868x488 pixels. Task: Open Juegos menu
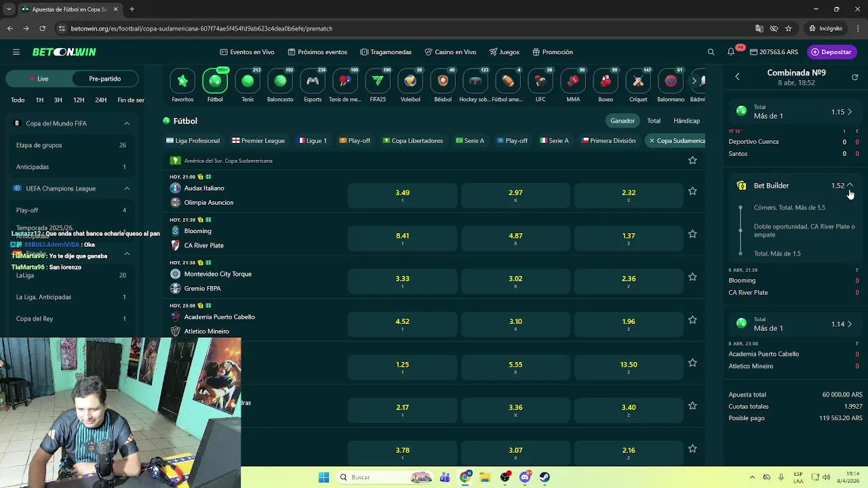(504, 52)
